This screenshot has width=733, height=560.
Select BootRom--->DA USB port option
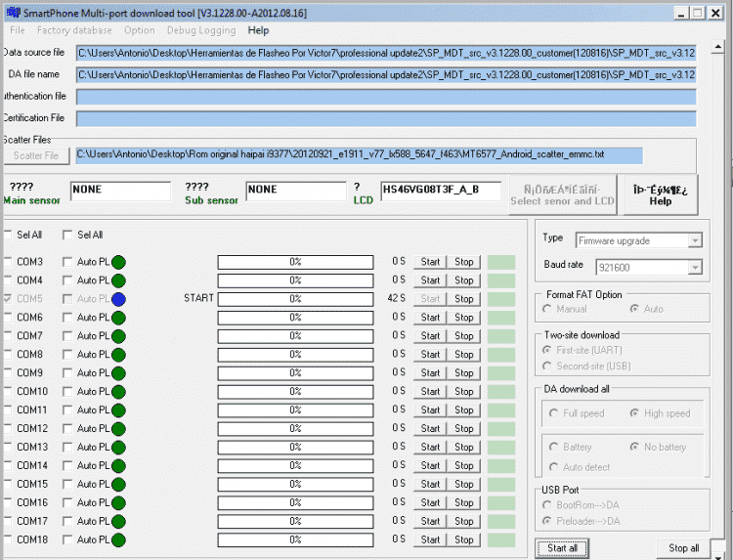546,505
